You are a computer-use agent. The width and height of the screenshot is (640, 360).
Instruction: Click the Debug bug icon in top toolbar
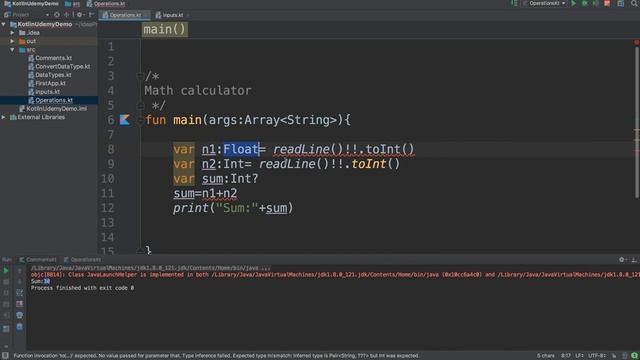coord(584,3)
